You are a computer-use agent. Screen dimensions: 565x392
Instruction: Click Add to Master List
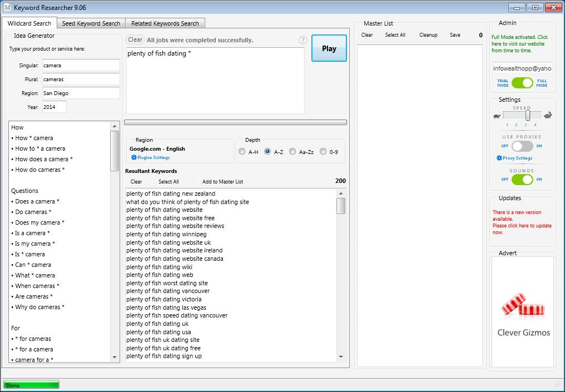(x=222, y=182)
